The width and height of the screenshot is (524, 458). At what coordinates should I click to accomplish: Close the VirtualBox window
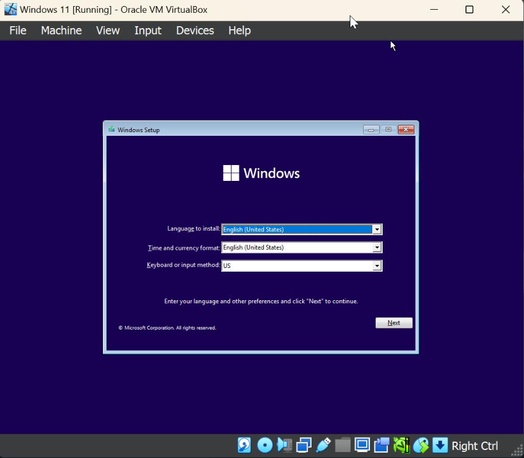tap(506, 9)
